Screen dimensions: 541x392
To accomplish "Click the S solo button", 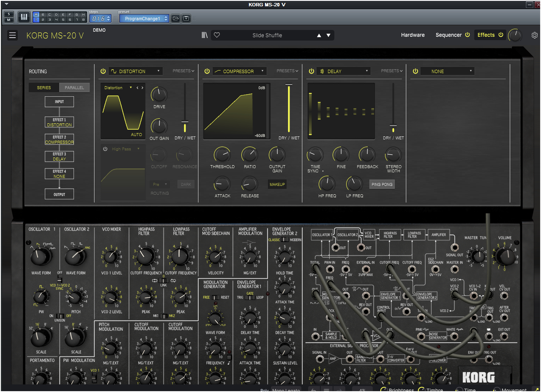I will pyautogui.click(x=9, y=14).
